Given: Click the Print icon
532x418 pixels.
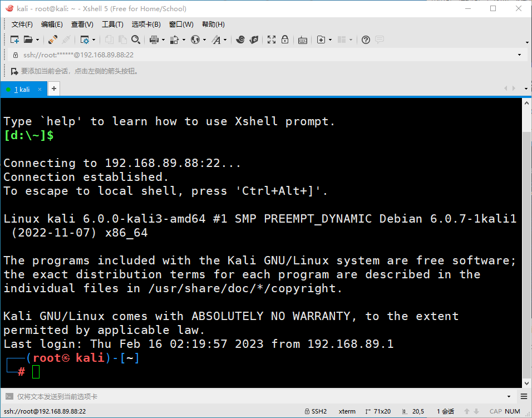Looking at the screenshot, I should click(x=154, y=40).
